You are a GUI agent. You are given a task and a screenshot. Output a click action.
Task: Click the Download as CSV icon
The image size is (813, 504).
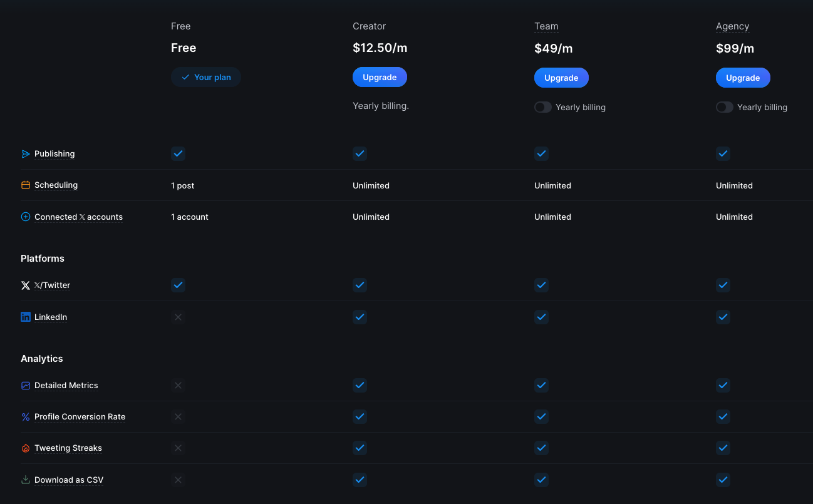(x=26, y=480)
